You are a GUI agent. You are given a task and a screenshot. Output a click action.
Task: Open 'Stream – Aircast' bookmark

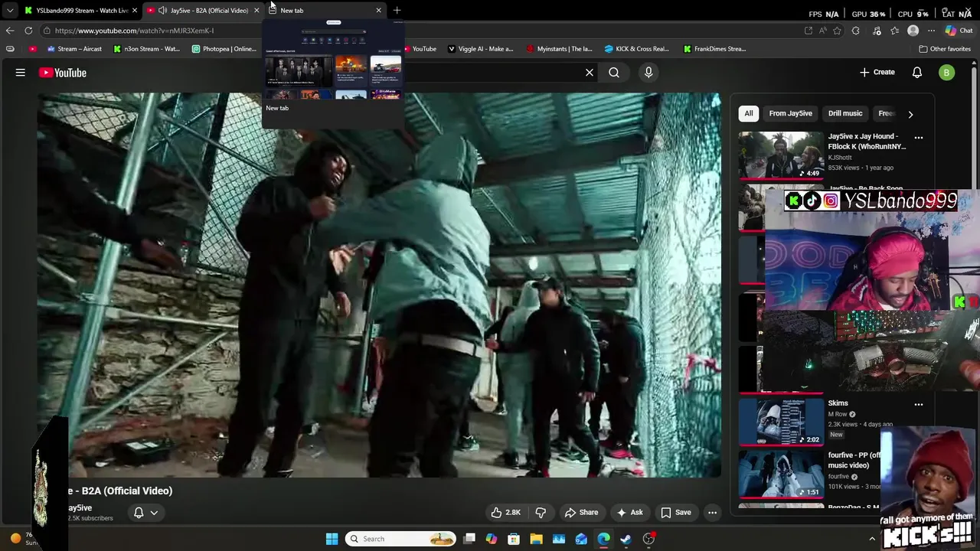pyautogui.click(x=74, y=49)
